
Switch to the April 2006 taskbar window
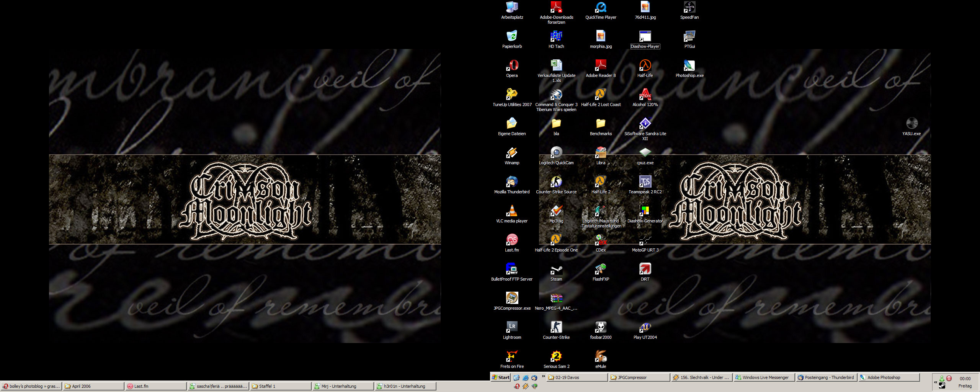[x=93, y=386]
